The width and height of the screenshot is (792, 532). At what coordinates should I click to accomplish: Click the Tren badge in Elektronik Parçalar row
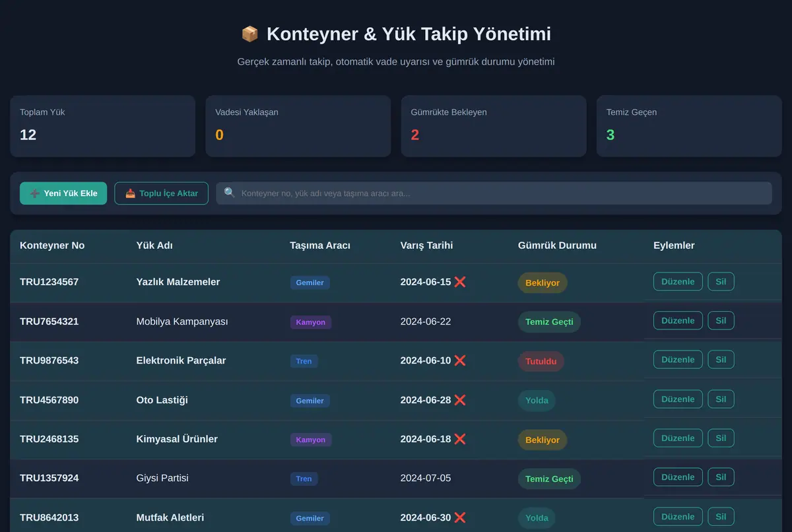pos(304,361)
